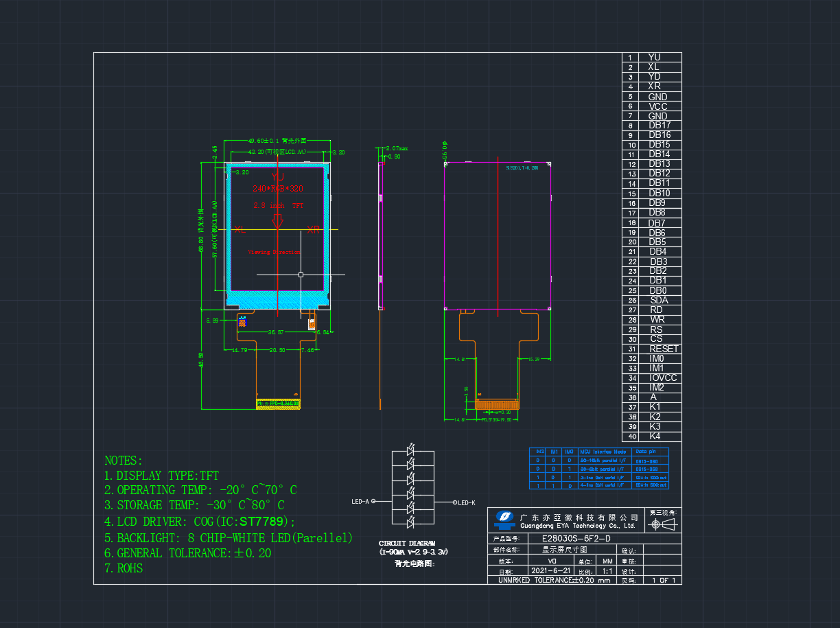Click IOVCC in the pin table
The width and height of the screenshot is (840, 628).
pyautogui.click(x=663, y=378)
